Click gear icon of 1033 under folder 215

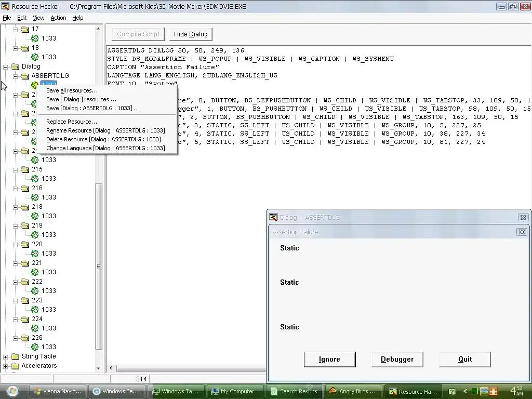[35, 179]
